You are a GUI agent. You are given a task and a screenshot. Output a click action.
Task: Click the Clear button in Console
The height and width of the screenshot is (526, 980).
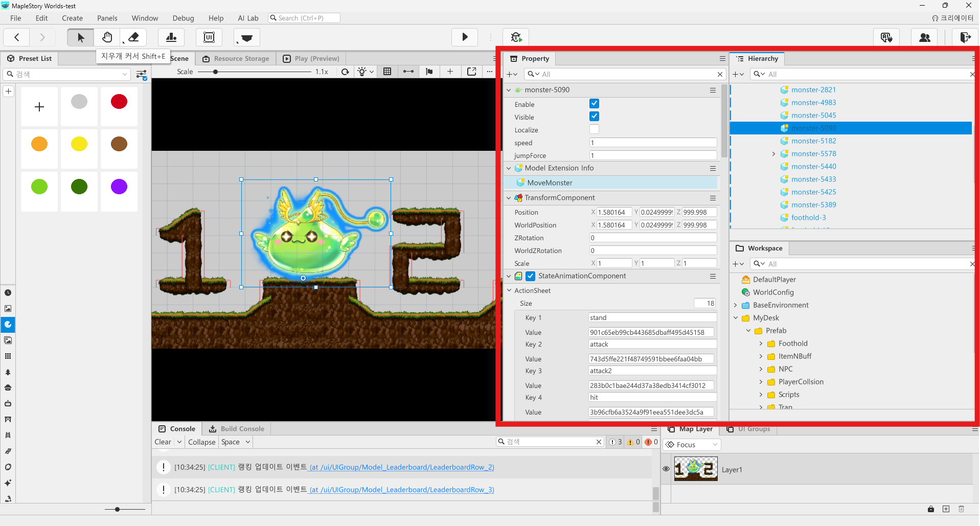pyautogui.click(x=163, y=442)
